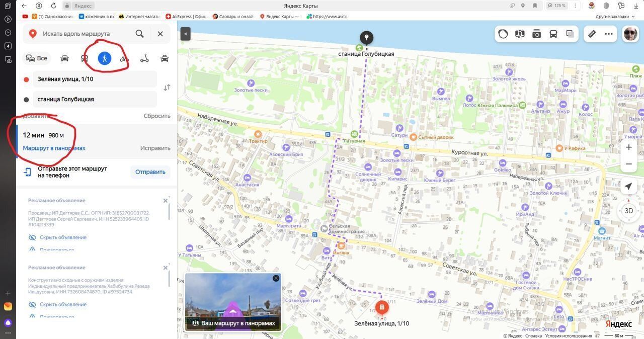The width and height of the screenshot is (644, 339).
Task: Hide the ИП Дегтярев ad via Скрыть объявление
Action: [x=63, y=237]
